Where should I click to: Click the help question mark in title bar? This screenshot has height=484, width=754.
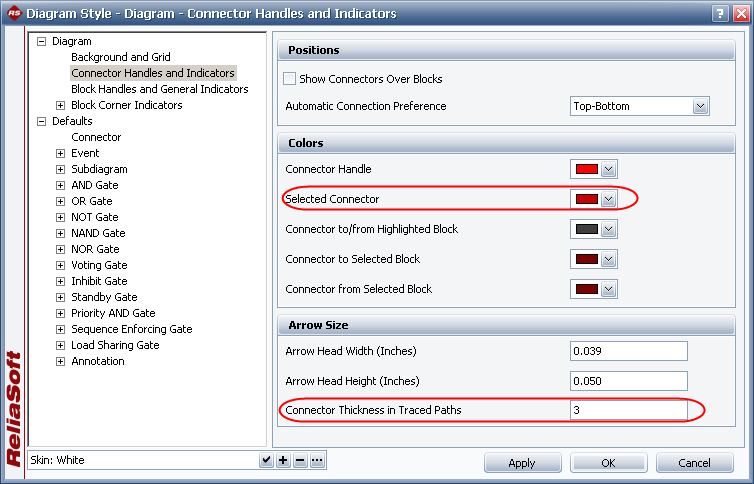[719, 13]
